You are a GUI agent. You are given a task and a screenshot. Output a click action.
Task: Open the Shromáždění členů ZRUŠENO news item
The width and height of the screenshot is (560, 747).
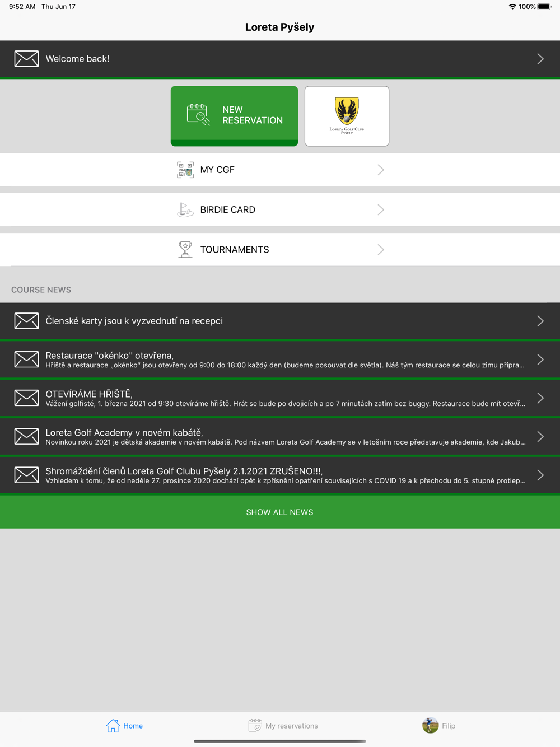tap(280, 475)
